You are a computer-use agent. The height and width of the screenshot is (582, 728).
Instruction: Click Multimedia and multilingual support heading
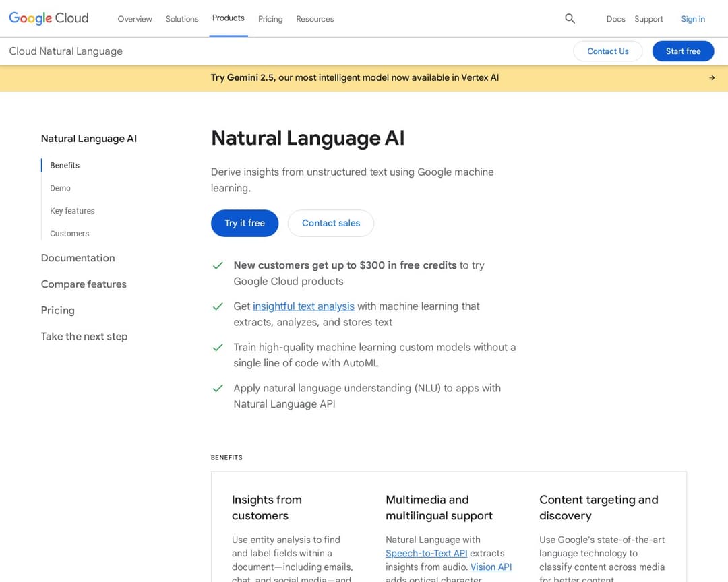point(439,508)
